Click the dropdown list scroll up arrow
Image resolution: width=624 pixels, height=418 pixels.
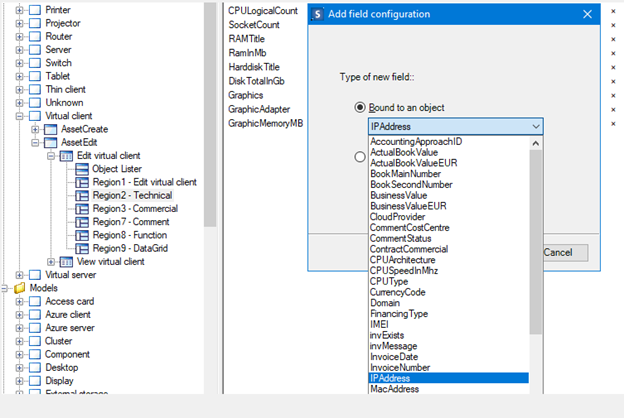(x=536, y=143)
